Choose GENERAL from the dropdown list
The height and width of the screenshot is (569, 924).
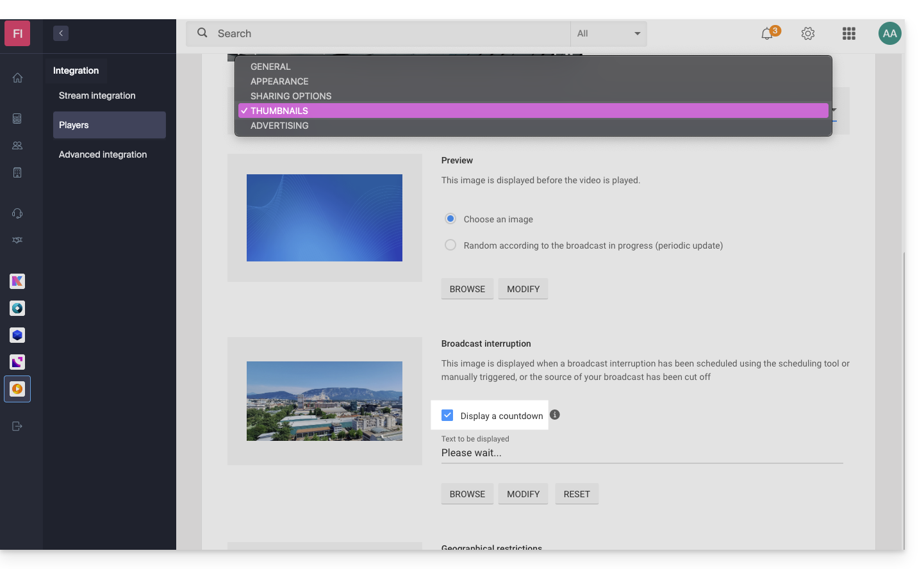point(270,67)
